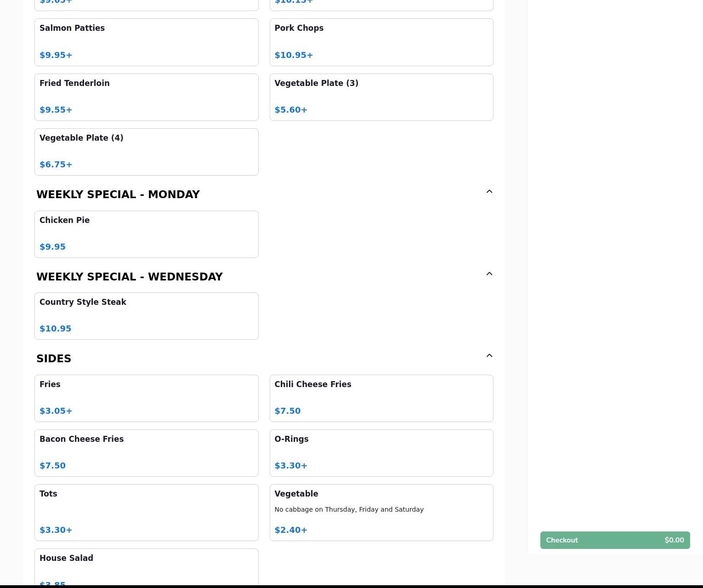Click the Weekly Special - Monday heading

(x=118, y=194)
